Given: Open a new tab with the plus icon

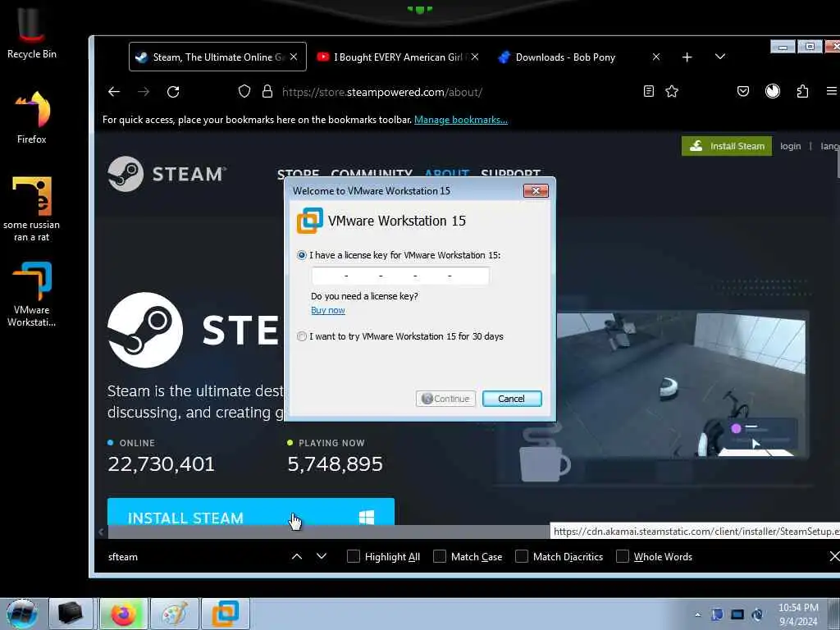Looking at the screenshot, I should coord(687,57).
